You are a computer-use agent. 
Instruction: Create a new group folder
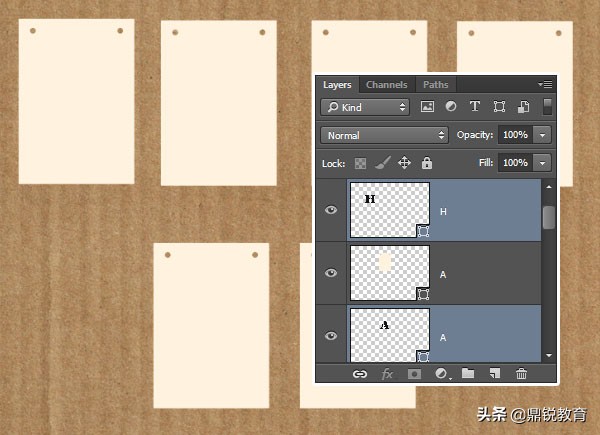coord(468,373)
